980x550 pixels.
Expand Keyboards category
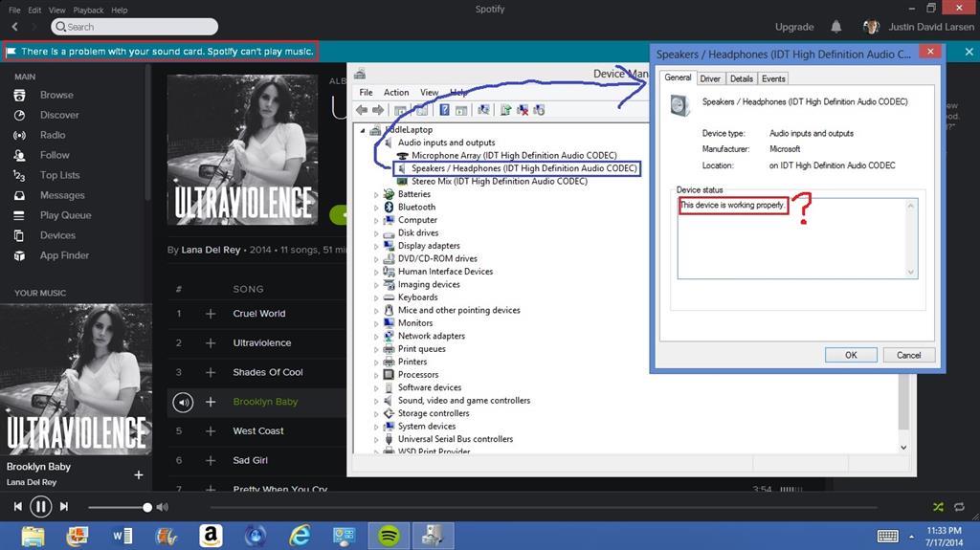coord(376,297)
